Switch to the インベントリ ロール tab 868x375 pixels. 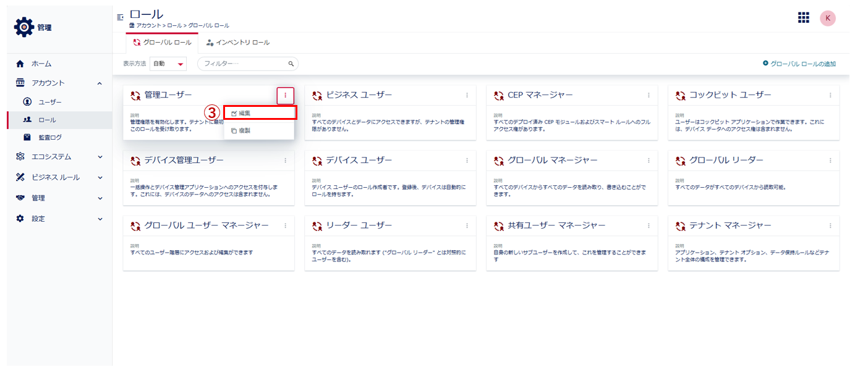click(x=238, y=43)
